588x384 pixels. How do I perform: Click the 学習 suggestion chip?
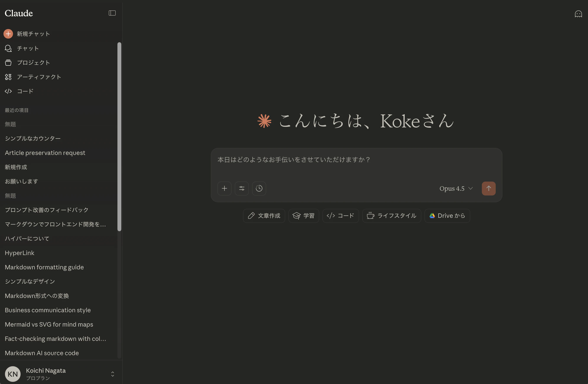304,216
